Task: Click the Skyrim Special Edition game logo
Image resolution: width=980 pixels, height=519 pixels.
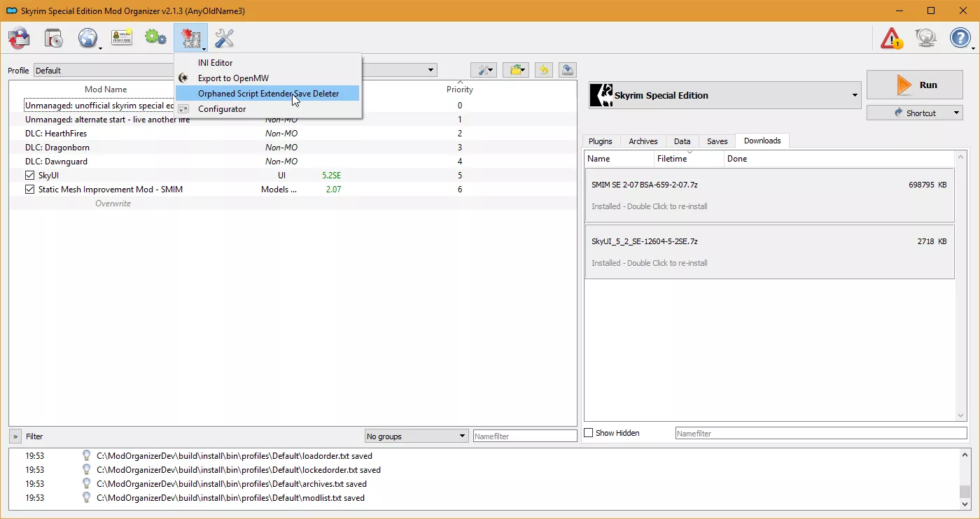Action: (601, 95)
